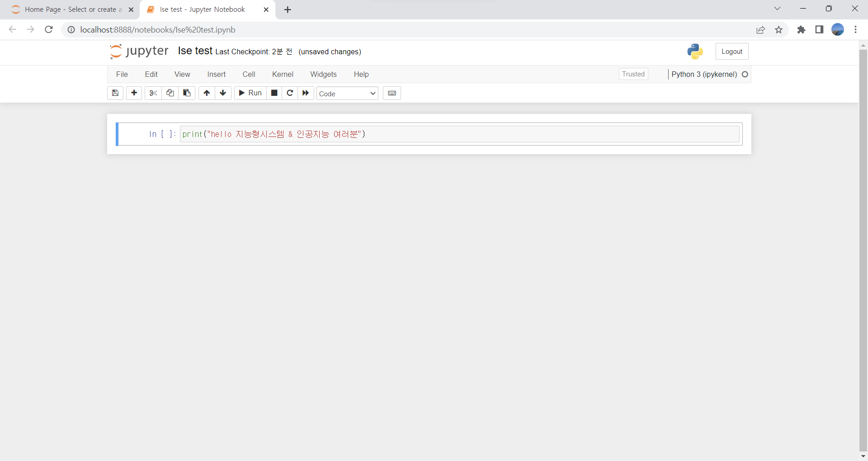Copy selected cells using the toolbar icon
This screenshot has height=461, width=868.
click(x=170, y=93)
